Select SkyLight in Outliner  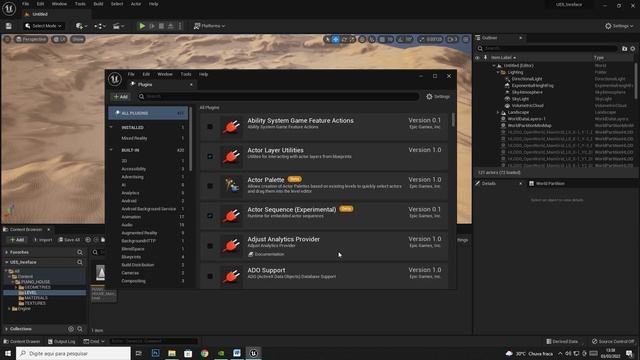click(x=520, y=99)
